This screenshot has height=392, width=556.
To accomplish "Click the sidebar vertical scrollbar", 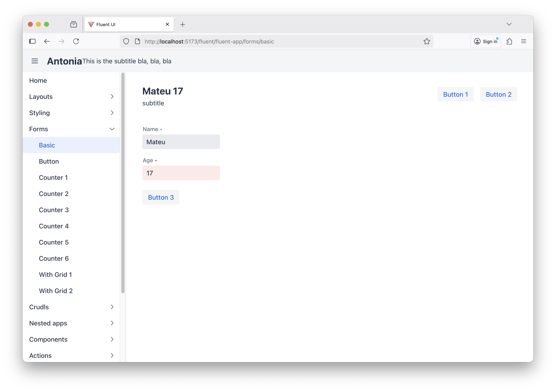I will point(123,183).
